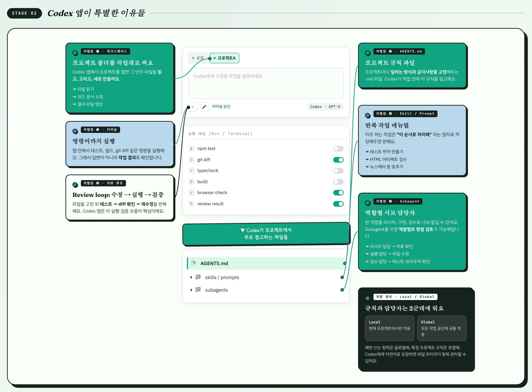This screenshot has width=532, height=392.
Task: Click the npm test command label
Action: tap(206, 149)
